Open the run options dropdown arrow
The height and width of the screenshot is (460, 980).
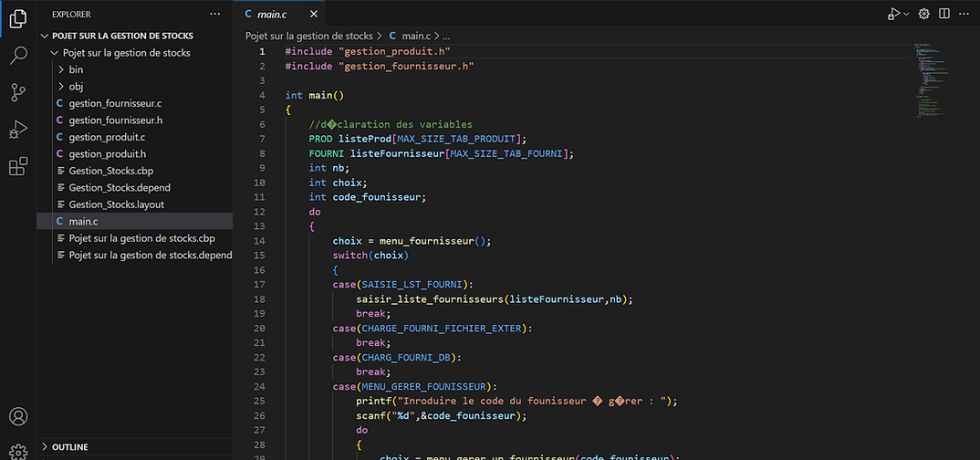click(x=906, y=14)
